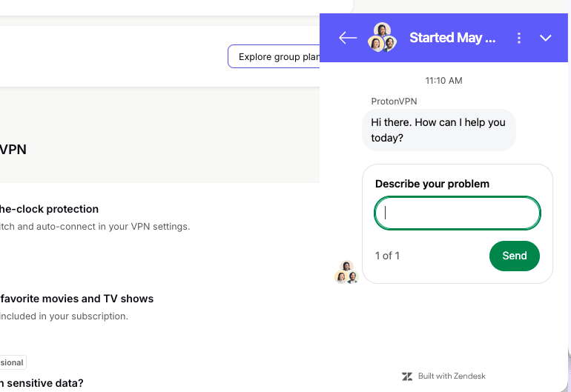This screenshot has height=392, width=571.
Task: Open the 'Explore group plans' button
Action: (x=274, y=56)
